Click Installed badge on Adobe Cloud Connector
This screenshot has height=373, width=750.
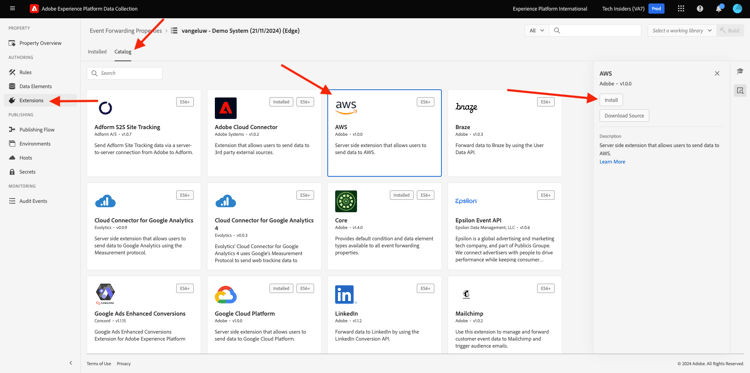281,102
